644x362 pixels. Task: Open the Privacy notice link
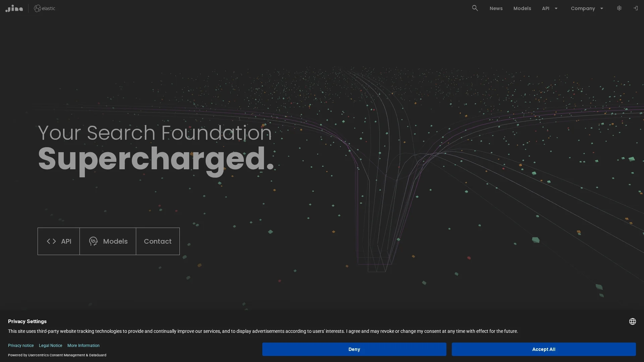[x=21, y=346]
